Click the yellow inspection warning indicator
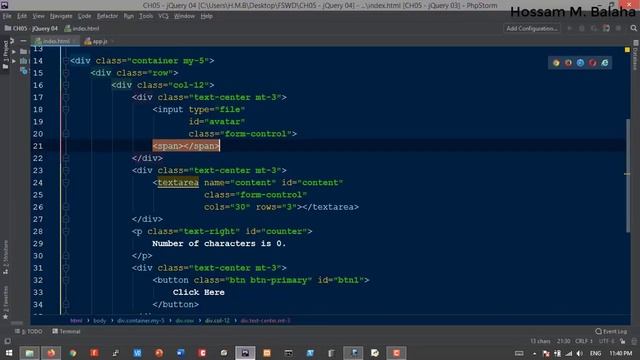640x360 pixels. (x=627, y=50)
